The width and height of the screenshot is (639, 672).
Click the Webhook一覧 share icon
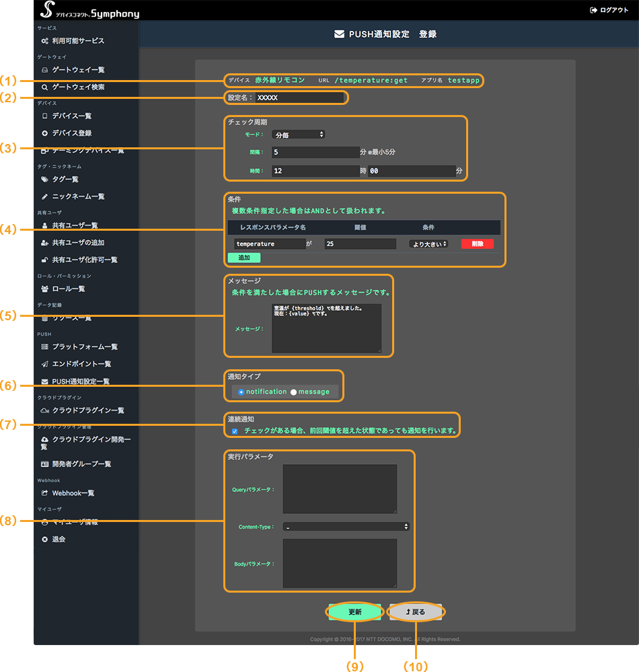coord(44,493)
